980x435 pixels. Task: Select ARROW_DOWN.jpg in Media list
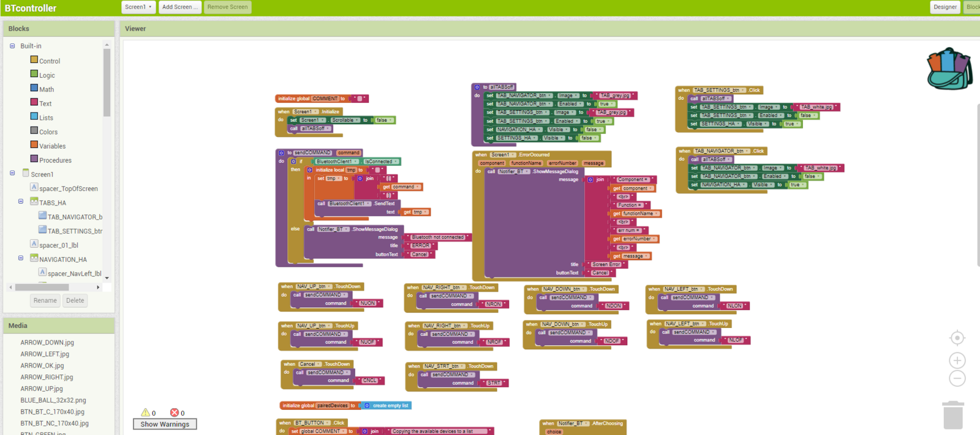(x=47, y=343)
